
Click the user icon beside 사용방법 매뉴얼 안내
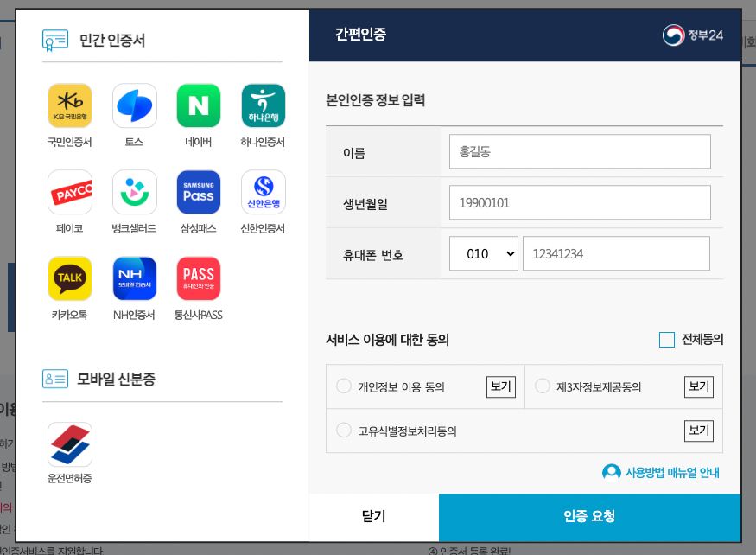[612, 472]
